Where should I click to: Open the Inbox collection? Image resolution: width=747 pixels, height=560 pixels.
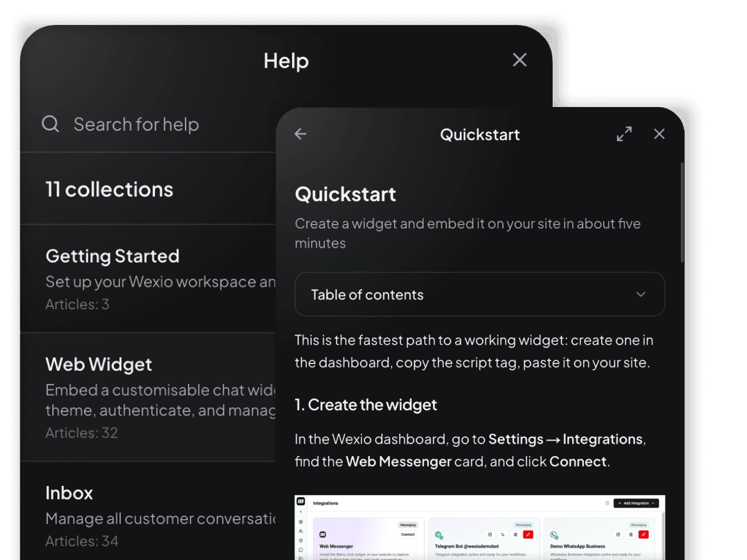pyautogui.click(x=148, y=511)
